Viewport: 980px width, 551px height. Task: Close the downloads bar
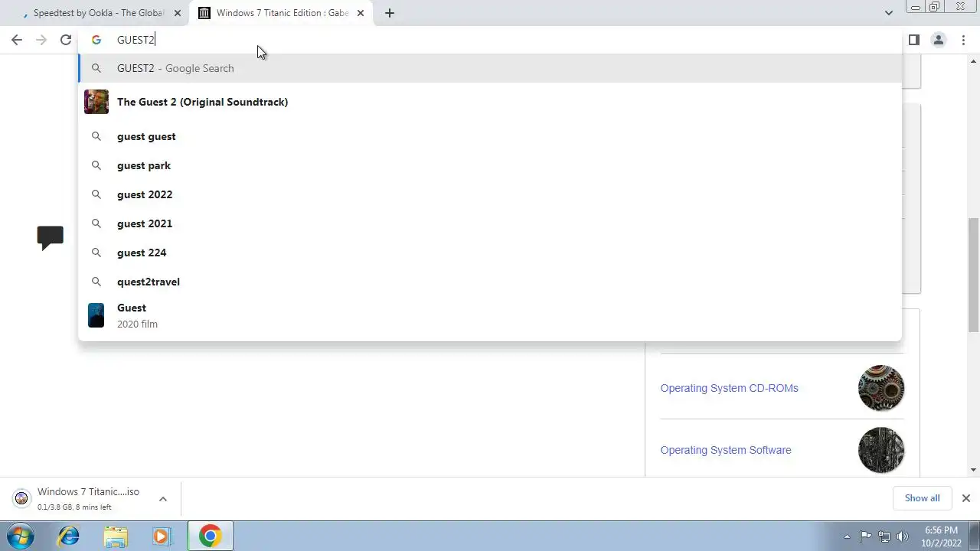tap(965, 498)
